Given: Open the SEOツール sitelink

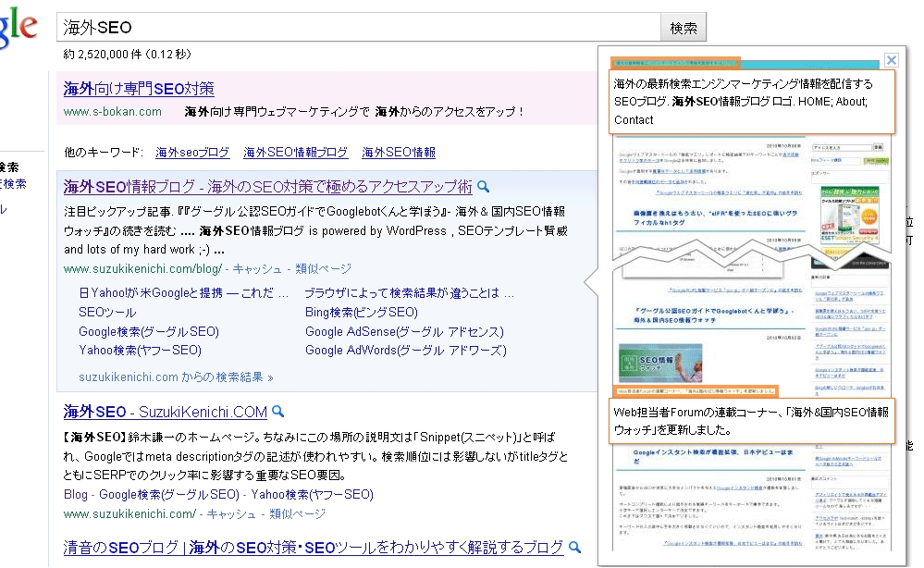Looking at the screenshot, I should point(107,313).
